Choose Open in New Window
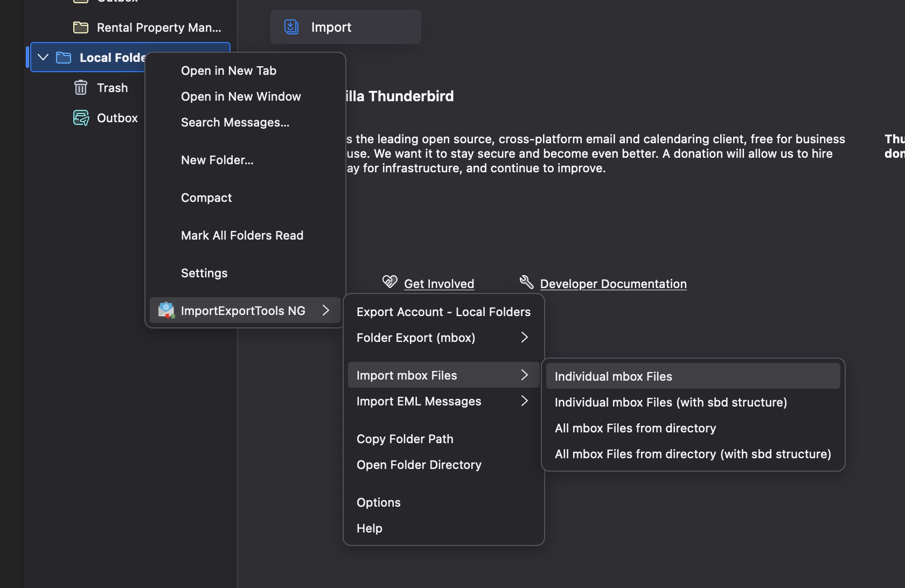The height and width of the screenshot is (588, 905). (x=245, y=96)
